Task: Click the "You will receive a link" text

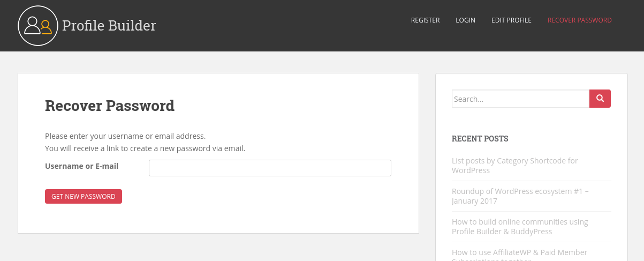Action: pyautogui.click(x=145, y=148)
